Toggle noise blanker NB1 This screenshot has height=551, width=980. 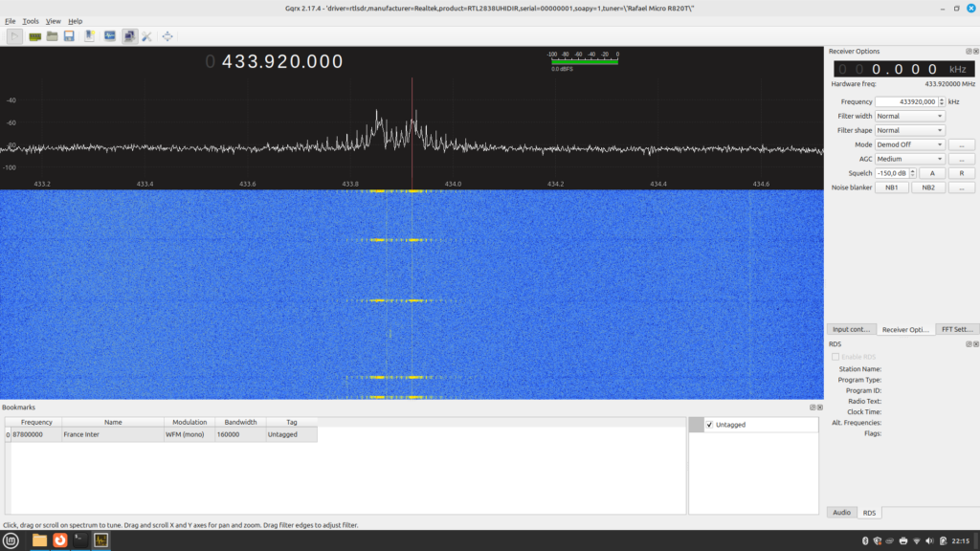coord(891,187)
